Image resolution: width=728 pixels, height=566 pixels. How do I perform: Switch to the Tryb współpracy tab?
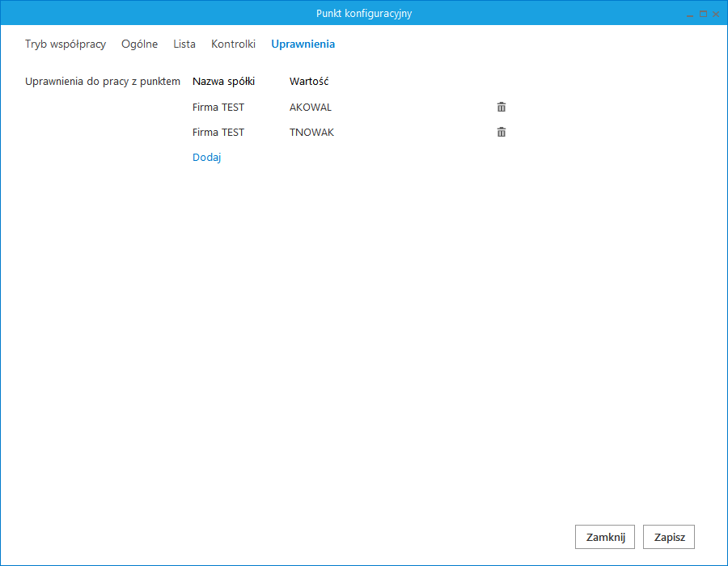click(66, 44)
